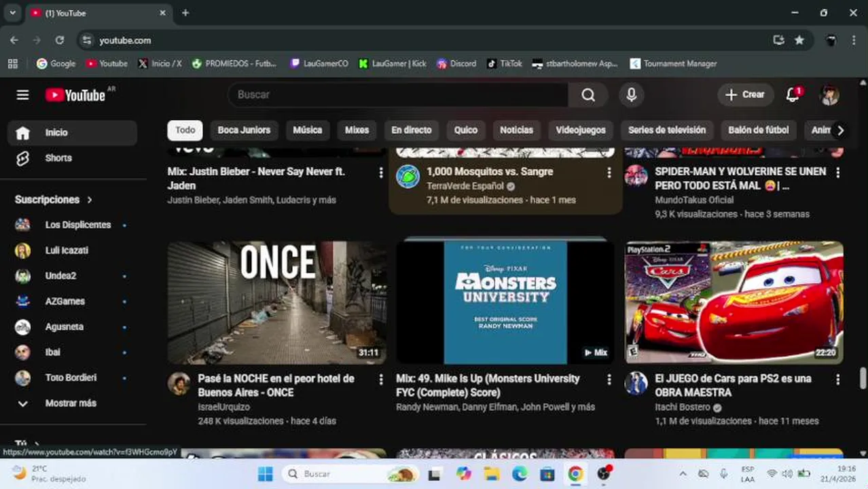Click '1,000 Mosquitos vs. Sangre' title
This screenshot has height=489, width=868.
490,172
